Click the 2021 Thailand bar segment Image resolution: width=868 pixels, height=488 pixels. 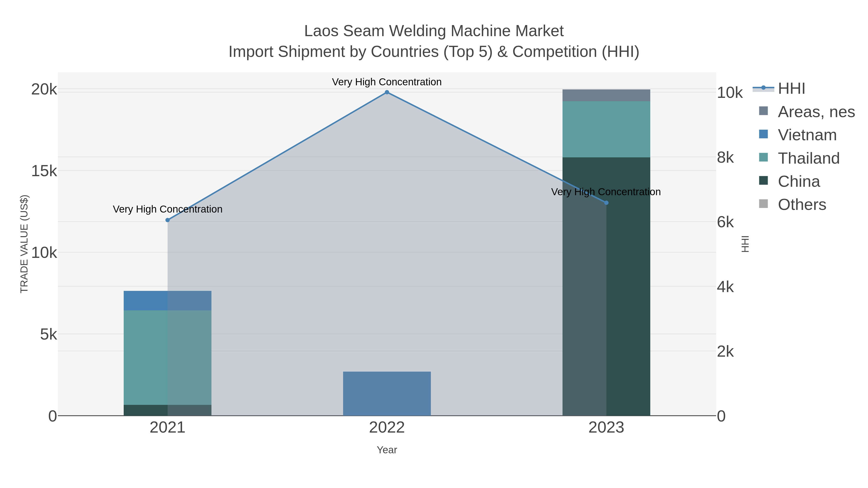[x=168, y=358]
